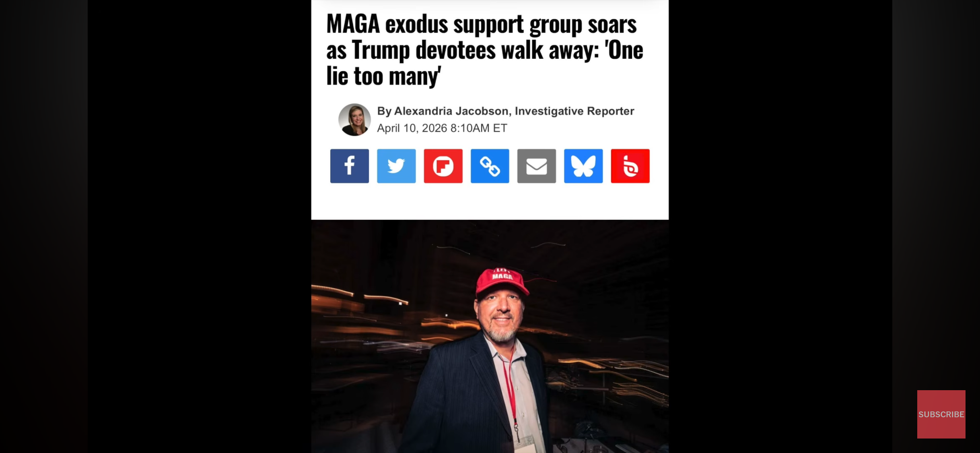Click the 'One lie too many' quote text

[484, 63]
